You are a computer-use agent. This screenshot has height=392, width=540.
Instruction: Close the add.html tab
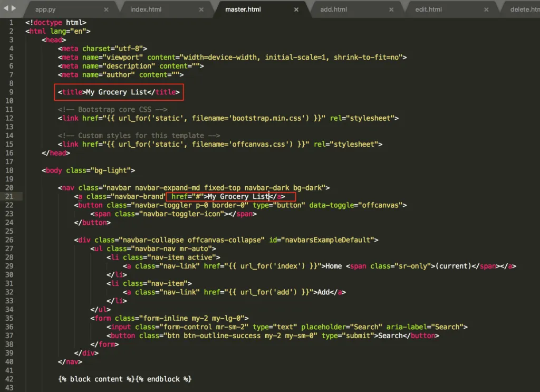coord(391,9)
